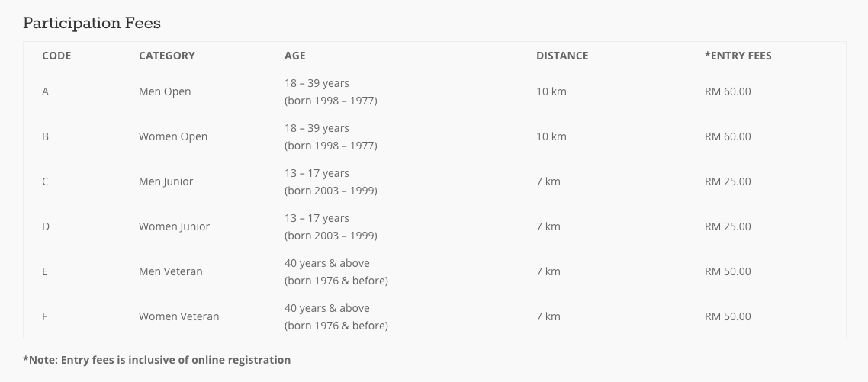Click the AGE column header
868x382 pixels.
click(295, 56)
